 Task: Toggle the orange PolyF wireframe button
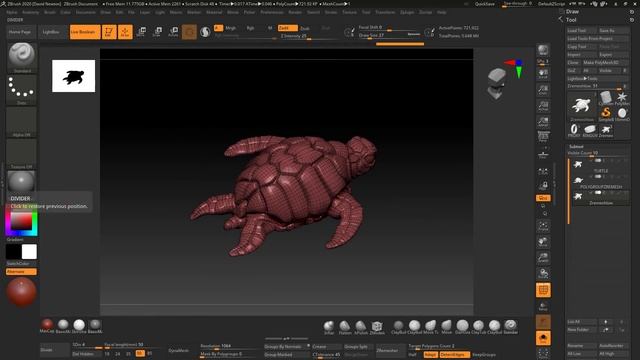coord(543,290)
